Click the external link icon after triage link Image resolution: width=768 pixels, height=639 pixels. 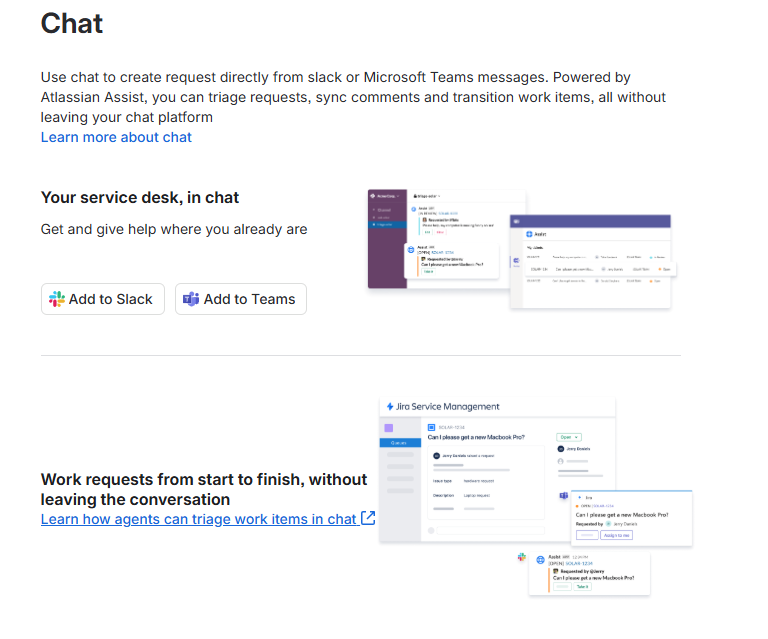368,518
